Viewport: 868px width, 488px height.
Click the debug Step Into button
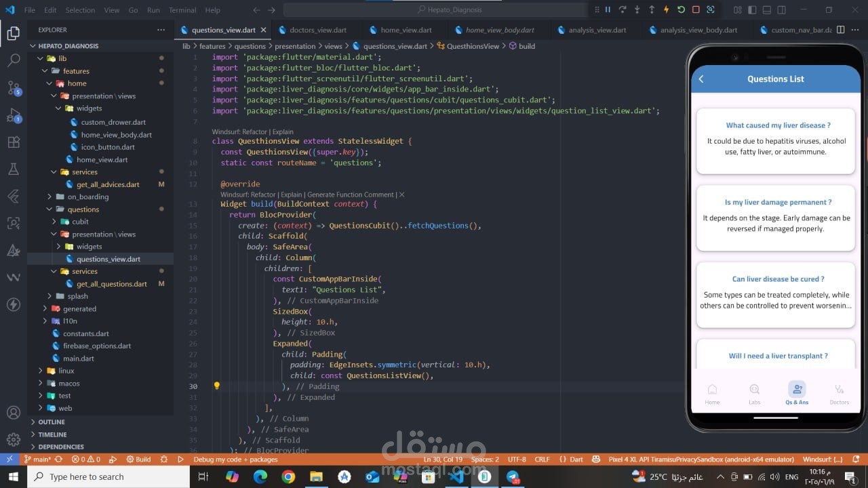click(x=637, y=9)
